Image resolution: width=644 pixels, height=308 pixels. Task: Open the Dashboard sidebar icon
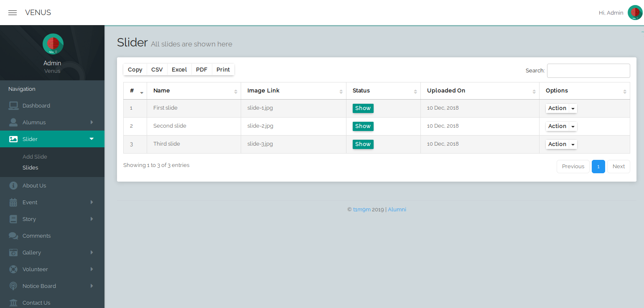[x=13, y=105]
